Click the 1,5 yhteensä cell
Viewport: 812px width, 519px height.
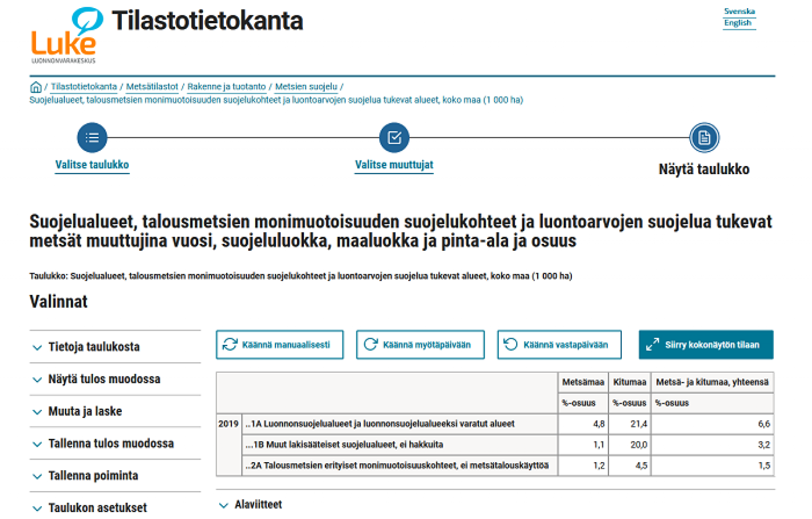tap(712, 466)
